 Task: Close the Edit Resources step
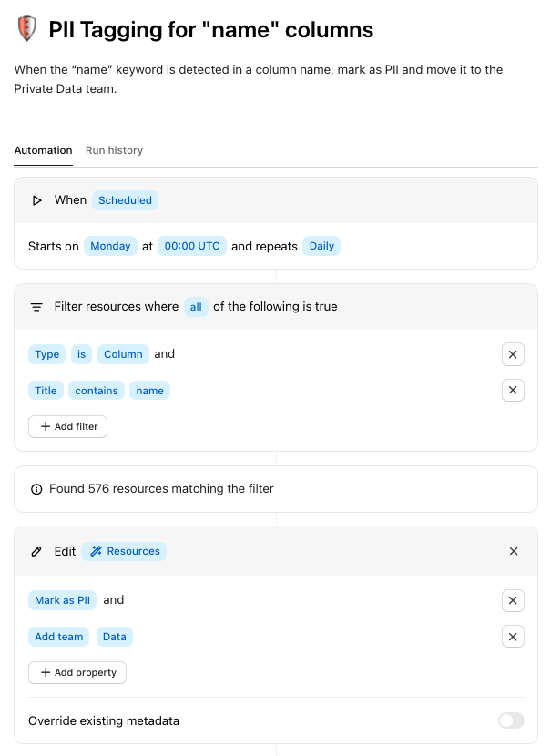(x=514, y=551)
